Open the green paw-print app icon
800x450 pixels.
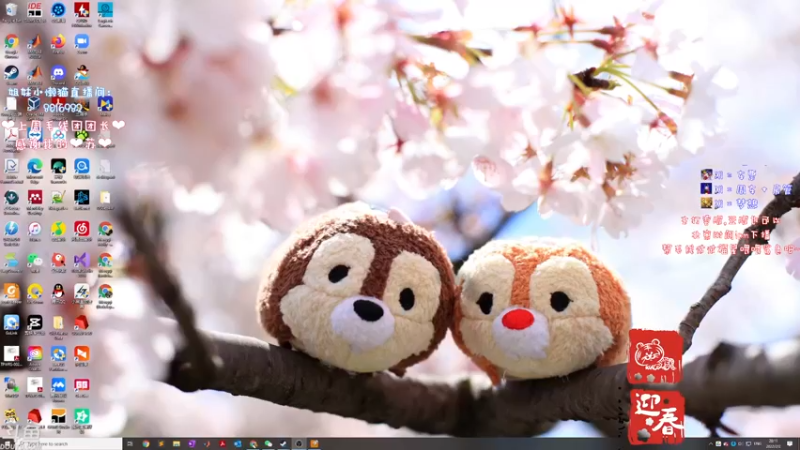82,135
